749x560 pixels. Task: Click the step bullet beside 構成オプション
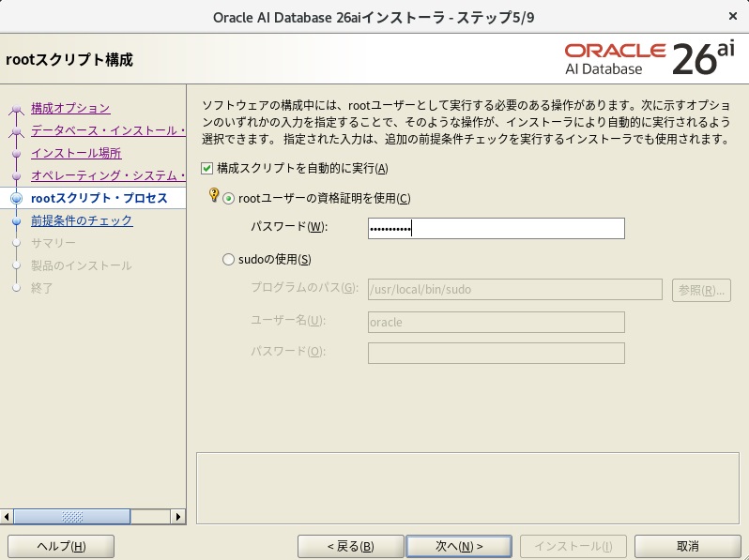click(17, 110)
